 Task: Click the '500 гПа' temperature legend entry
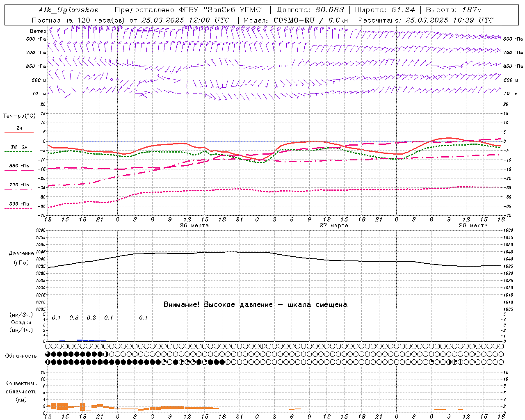click(x=19, y=204)
